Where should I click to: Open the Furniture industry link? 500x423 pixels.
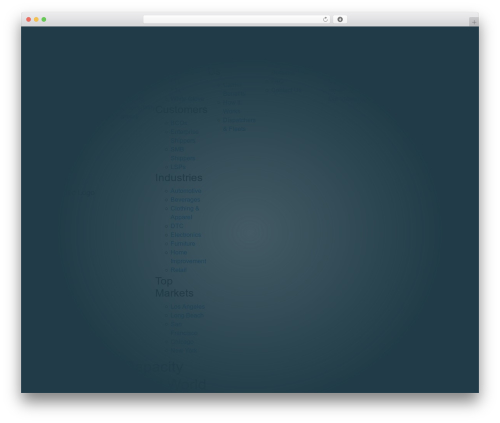click(x=183, y=243)
